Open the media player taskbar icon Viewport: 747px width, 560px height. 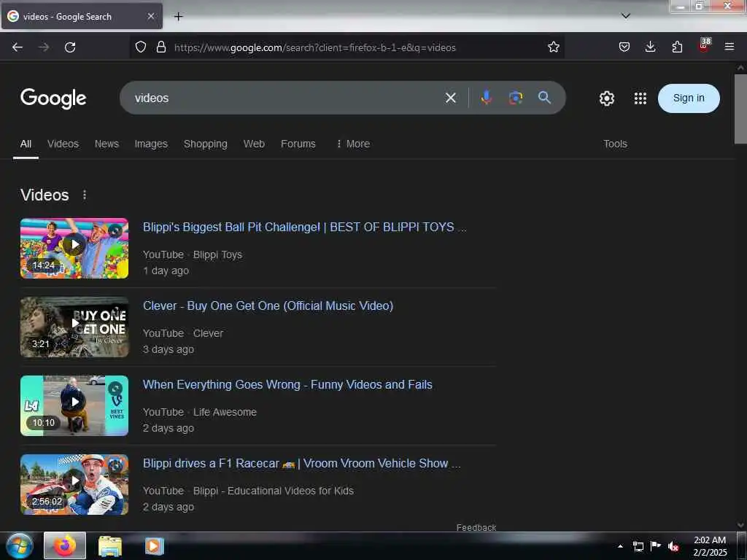(154, 545)
